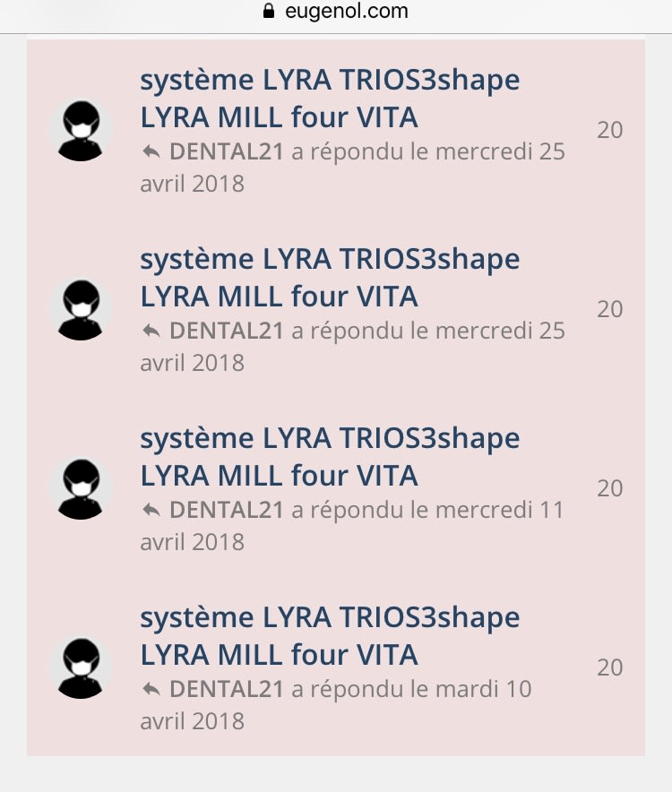The width and height of the screenshot is (672, 792).
Task: Open the thread title answered mardi 10 avril
Action: pyautogui.click(x=330, y=636)
